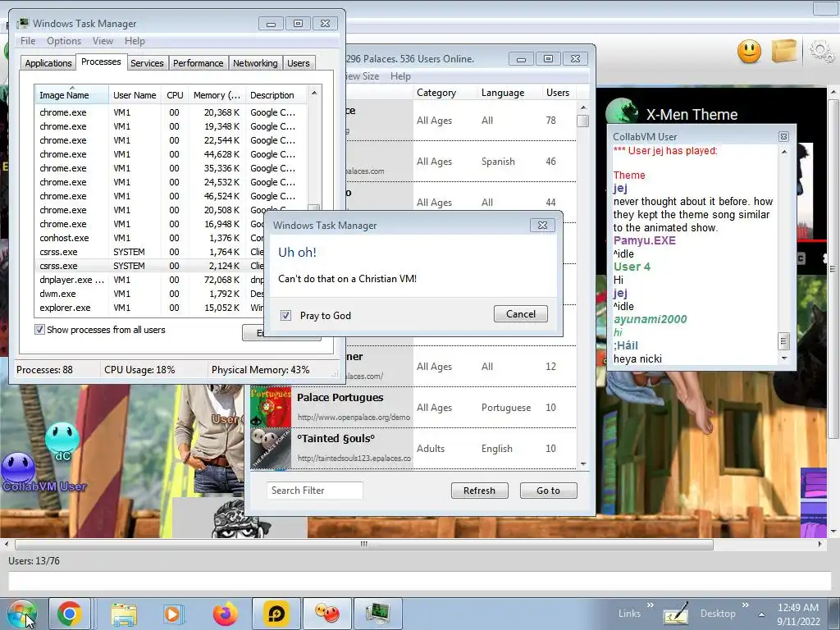
Task: Click the chat text input bar
Action: coord(419,581)
